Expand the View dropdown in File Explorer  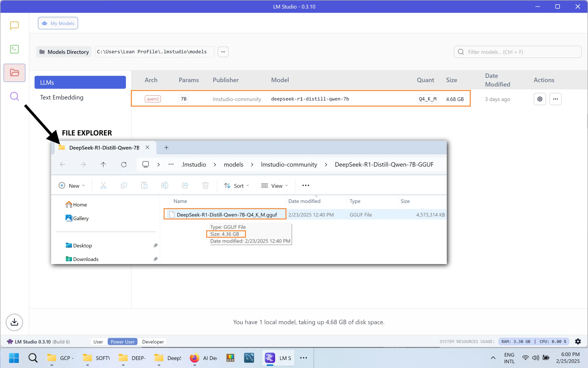tap(274, 185)
